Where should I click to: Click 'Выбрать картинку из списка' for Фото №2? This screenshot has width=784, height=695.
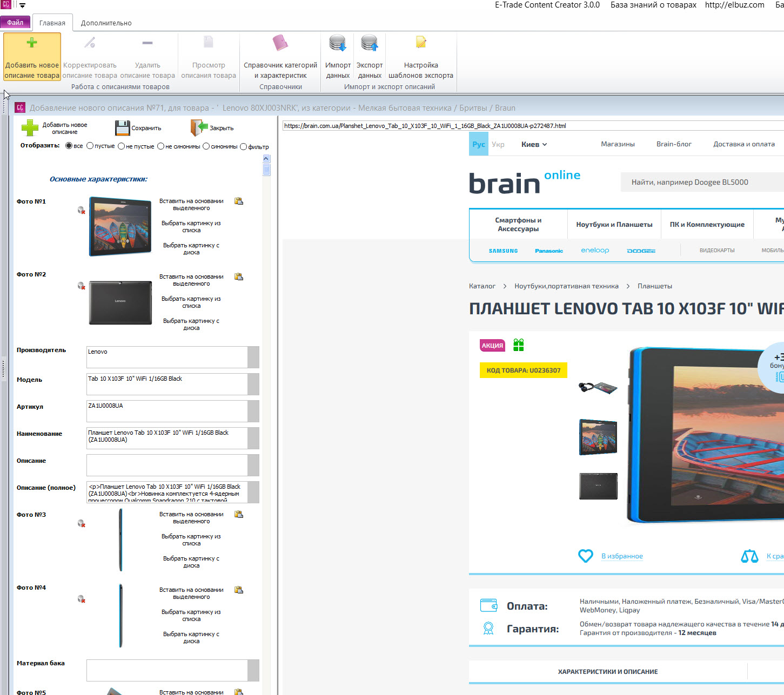tap(191, 302)
